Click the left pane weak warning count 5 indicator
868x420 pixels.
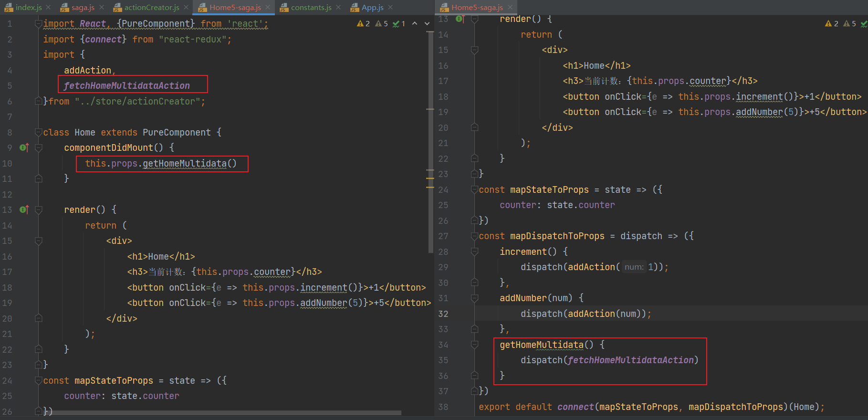pos(381,23)
